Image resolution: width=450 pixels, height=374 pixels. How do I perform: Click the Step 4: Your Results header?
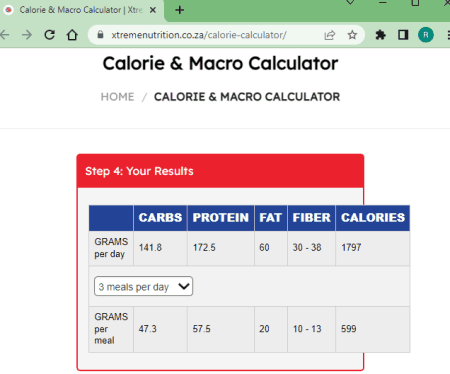(139, 171)
